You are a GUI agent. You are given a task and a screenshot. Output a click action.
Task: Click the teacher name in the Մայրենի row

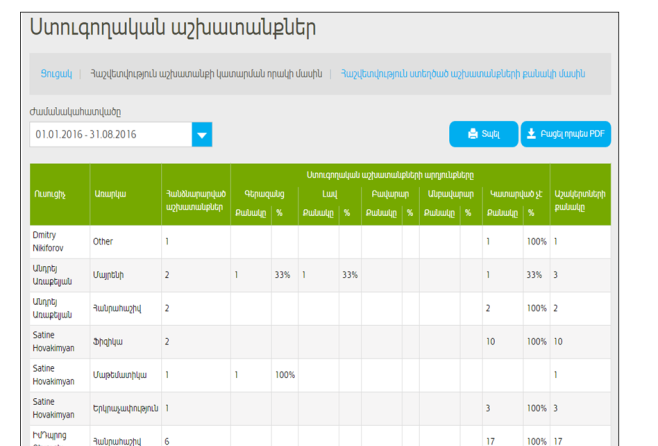click(52, 275)
